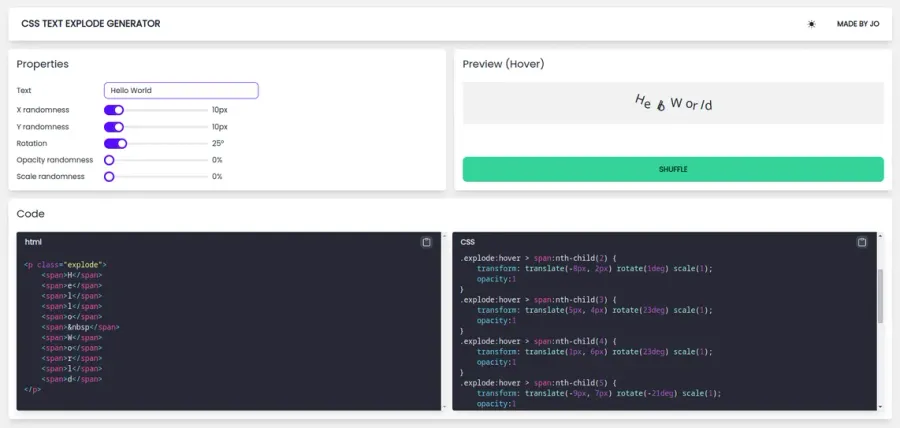
Task: Copy the html code with clipboard icon
Action: point(426,243)
